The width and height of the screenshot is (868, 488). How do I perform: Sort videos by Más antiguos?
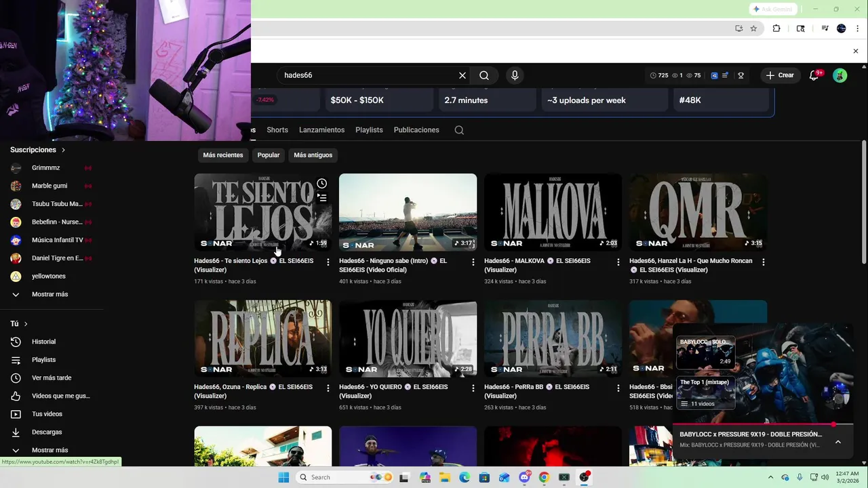pyautogui.click(x=313, y=155)
